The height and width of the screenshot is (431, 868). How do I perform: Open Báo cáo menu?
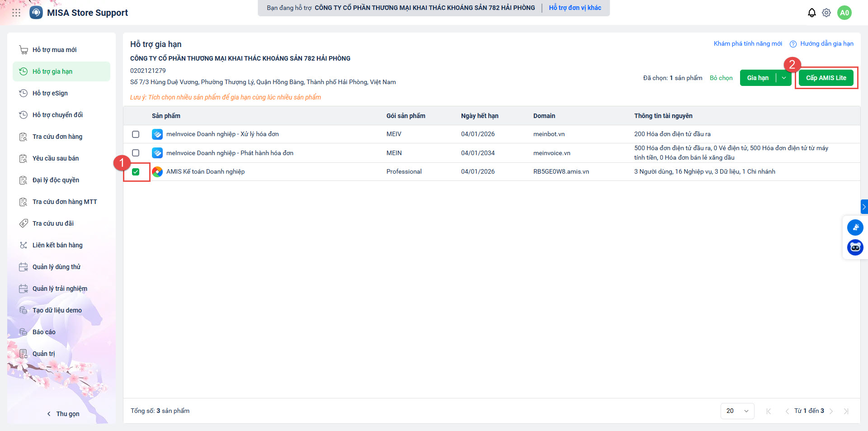[x=61, y=332]
